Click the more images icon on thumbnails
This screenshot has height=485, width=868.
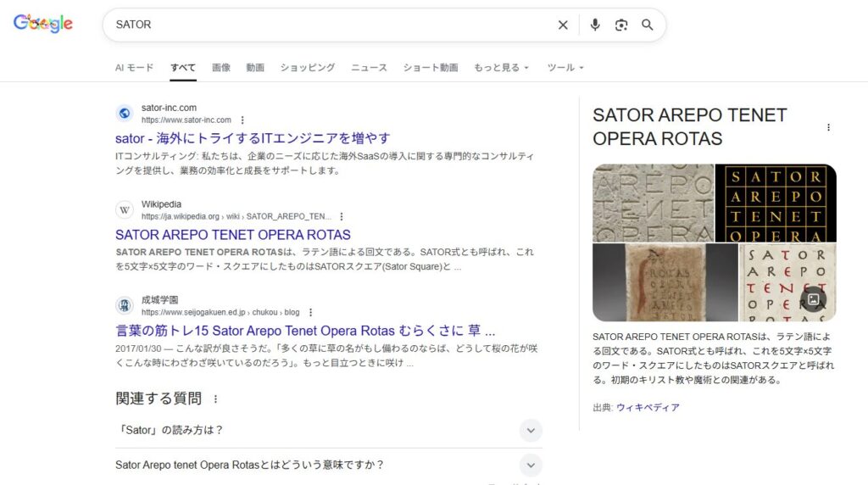pos(813,299)
